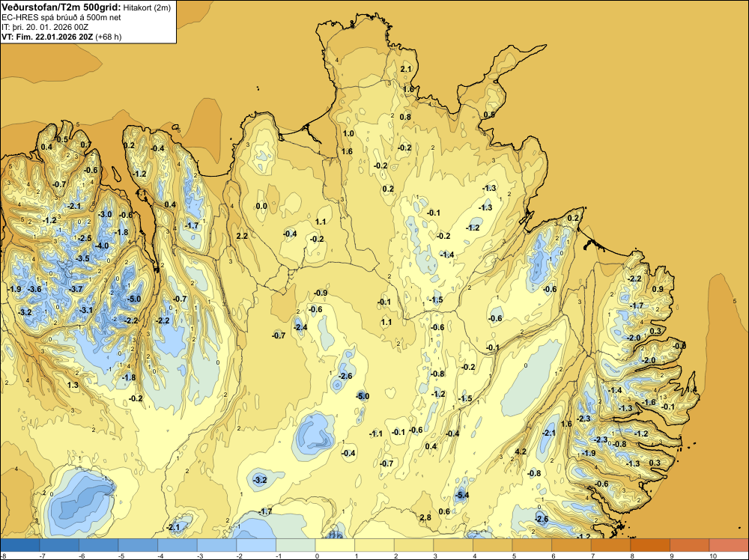
Task: Click legend swatch between 4 and 5
Action: pyautogui.click(x=493, y=545)
